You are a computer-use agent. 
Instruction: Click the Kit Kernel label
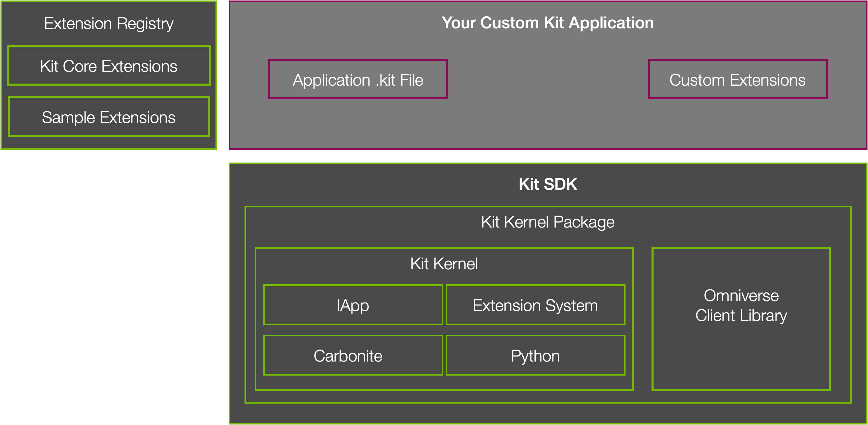pos(444,263)
